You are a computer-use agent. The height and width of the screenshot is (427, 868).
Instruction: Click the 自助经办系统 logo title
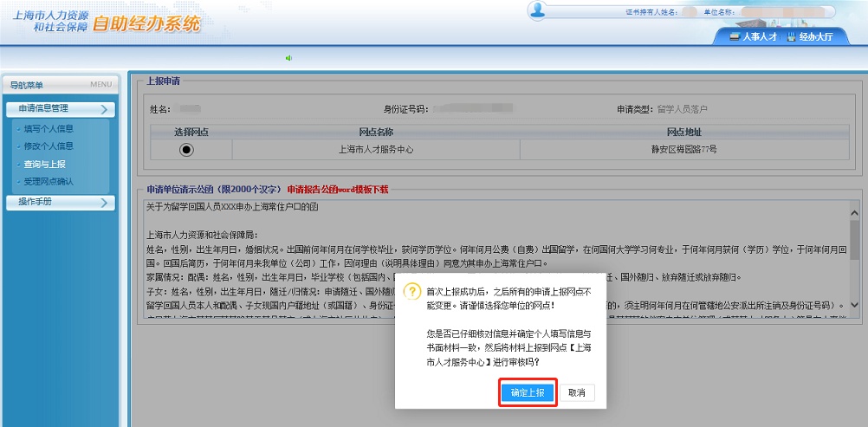click(x=146, y=23)
